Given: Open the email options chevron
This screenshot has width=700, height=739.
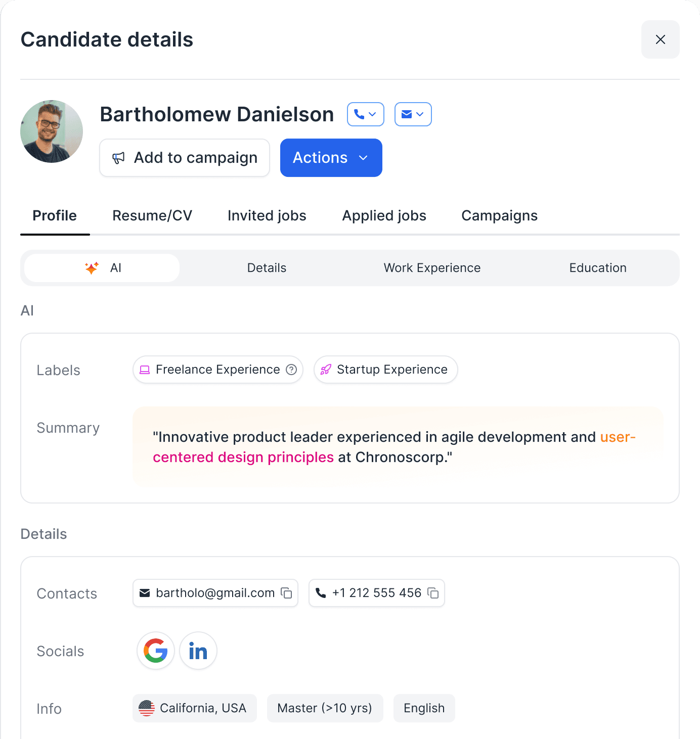Looking at the screenshot, I should 420,114.
